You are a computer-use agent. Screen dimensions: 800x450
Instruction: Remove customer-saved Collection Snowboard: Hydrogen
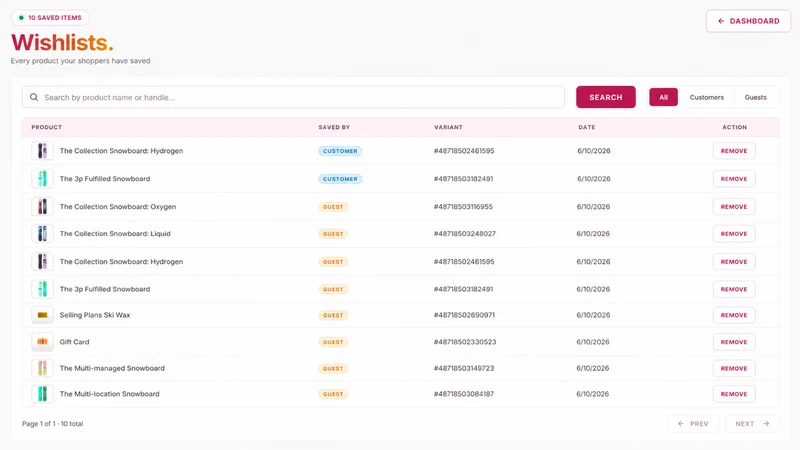pos(734,151)
